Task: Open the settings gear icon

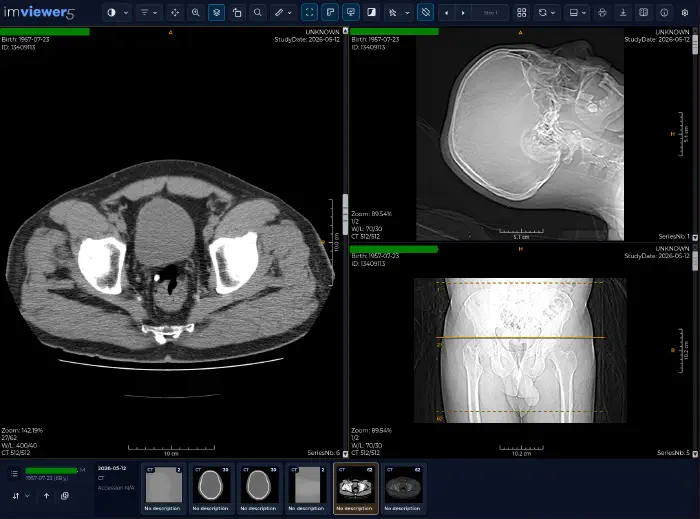Action: tap(685, 12)
